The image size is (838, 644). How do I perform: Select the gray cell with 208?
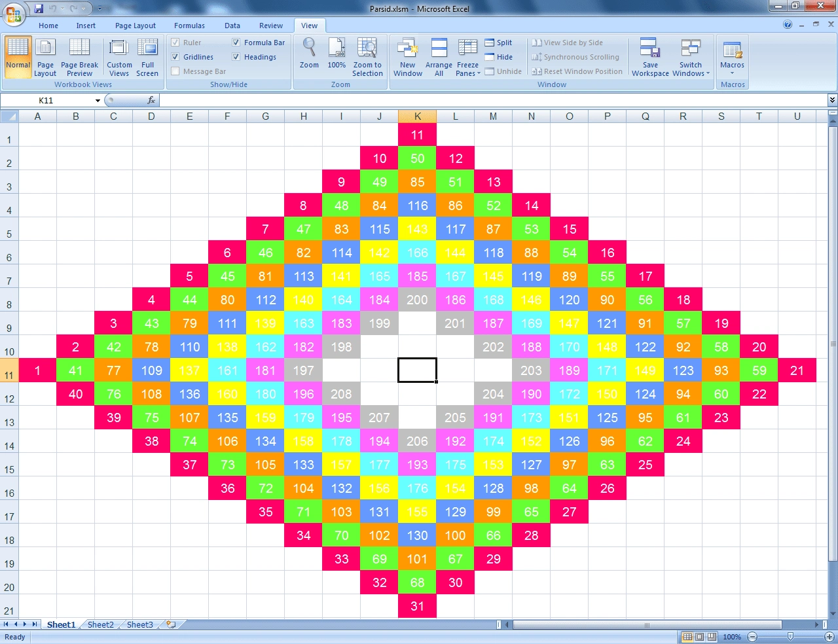coord(341,394)
